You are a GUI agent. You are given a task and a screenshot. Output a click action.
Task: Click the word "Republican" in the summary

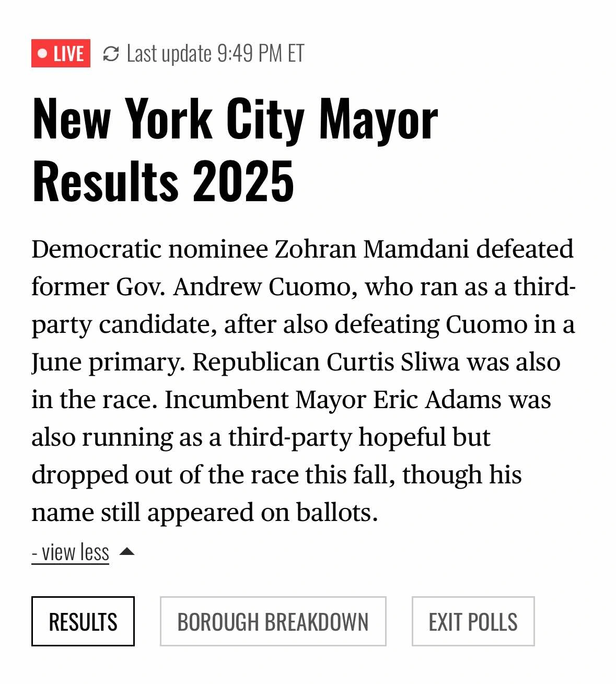(x=256, y=362)
